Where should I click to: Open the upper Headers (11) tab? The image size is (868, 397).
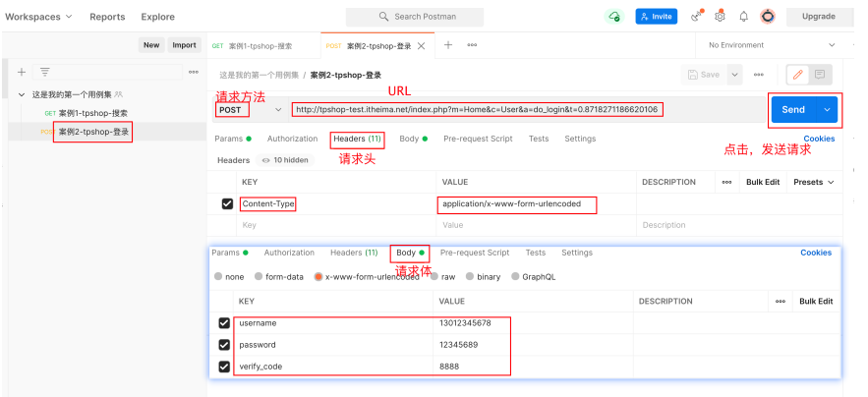click(x=357, y=139)
